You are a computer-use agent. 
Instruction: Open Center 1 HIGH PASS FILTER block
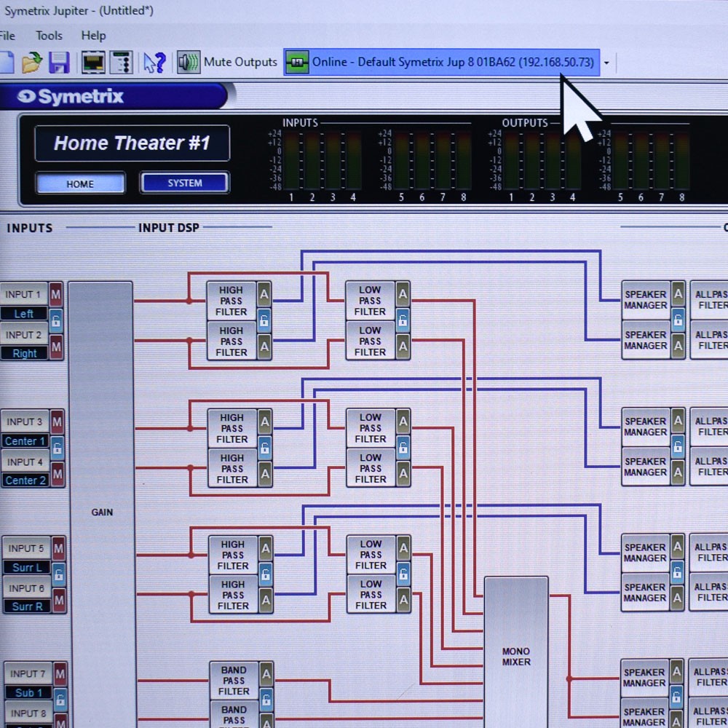[x=232, y=428]
